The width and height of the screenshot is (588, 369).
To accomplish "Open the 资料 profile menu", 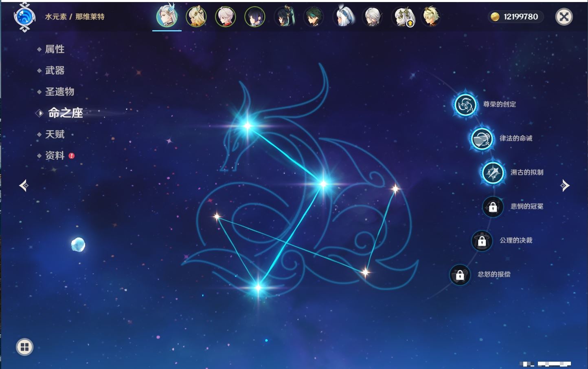I will click(55, 155).
